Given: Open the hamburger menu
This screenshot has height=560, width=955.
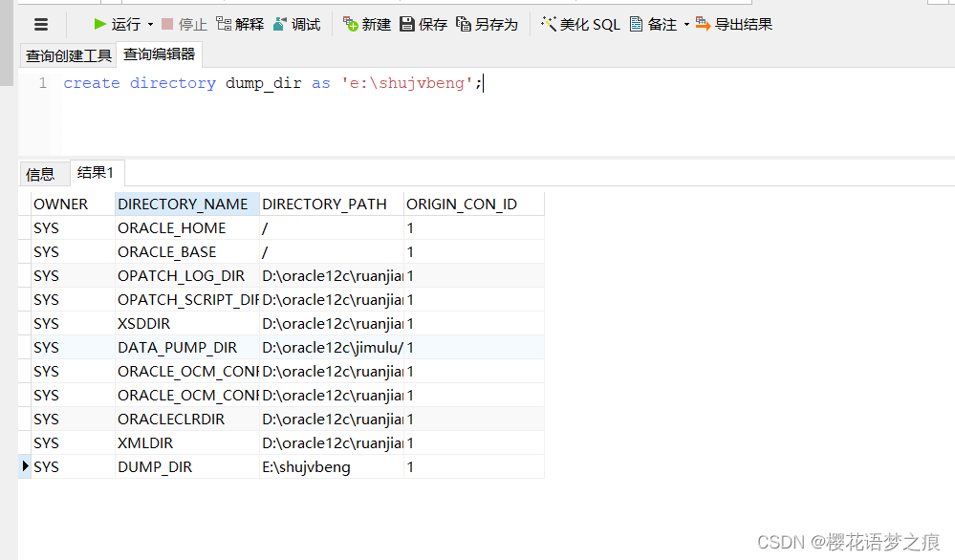Looking at the screenshot, I should 39,24.
